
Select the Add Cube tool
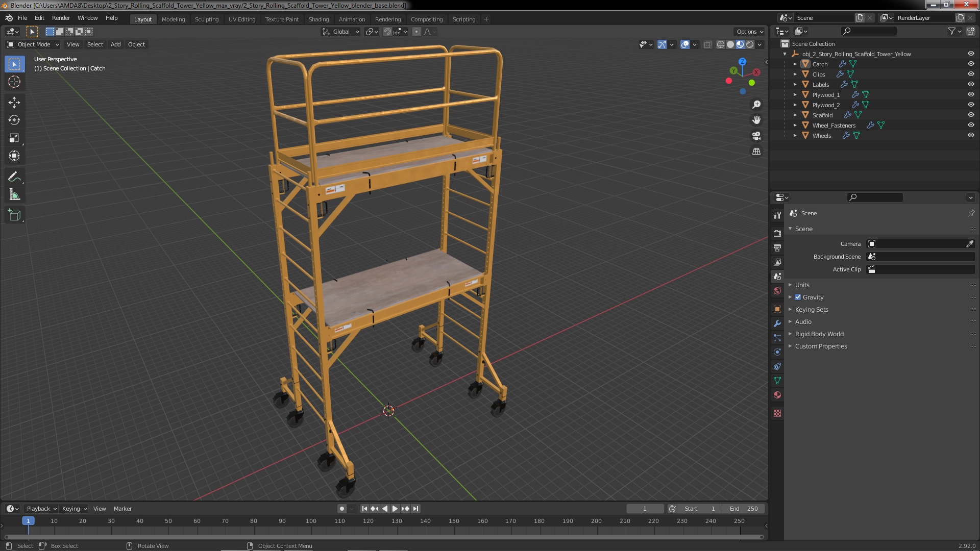click(x=14, y=215)
